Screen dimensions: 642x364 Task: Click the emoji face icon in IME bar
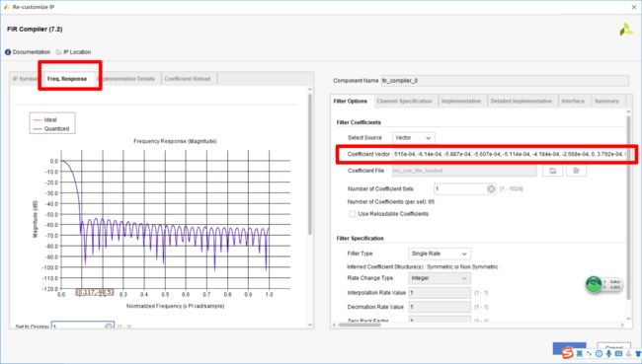[599, 354]
